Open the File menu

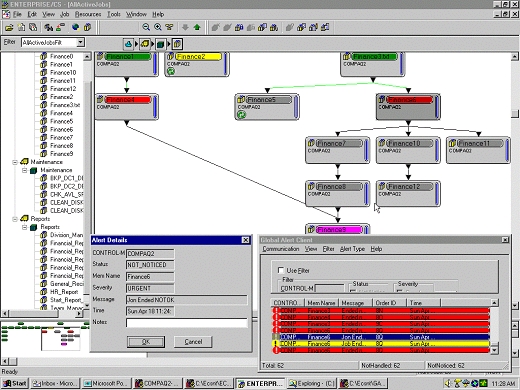pos(17,14)
